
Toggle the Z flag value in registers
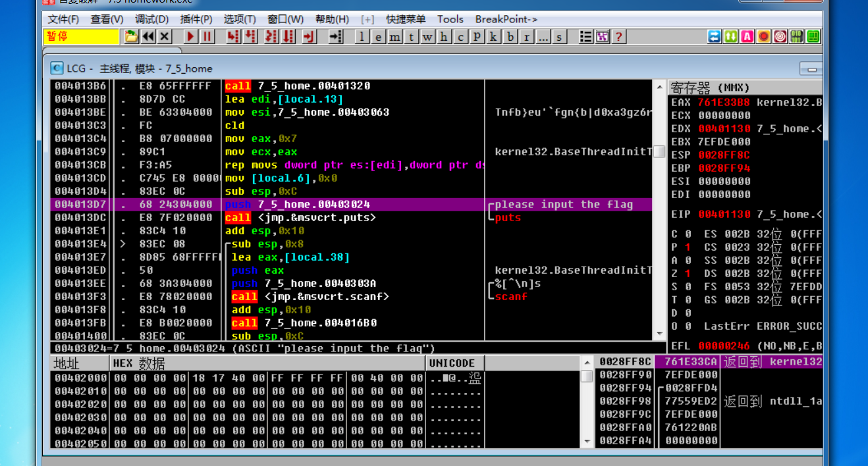tap(688, 274)
